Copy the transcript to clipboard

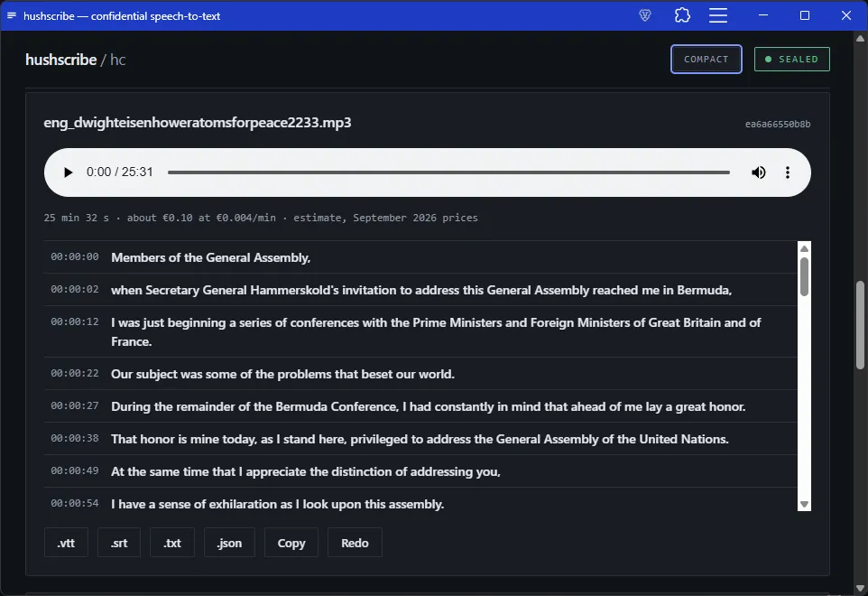coord(291,543)
